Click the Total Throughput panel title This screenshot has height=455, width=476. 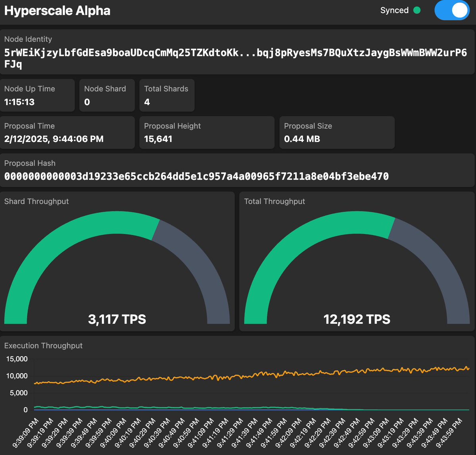tap(274, 201)
